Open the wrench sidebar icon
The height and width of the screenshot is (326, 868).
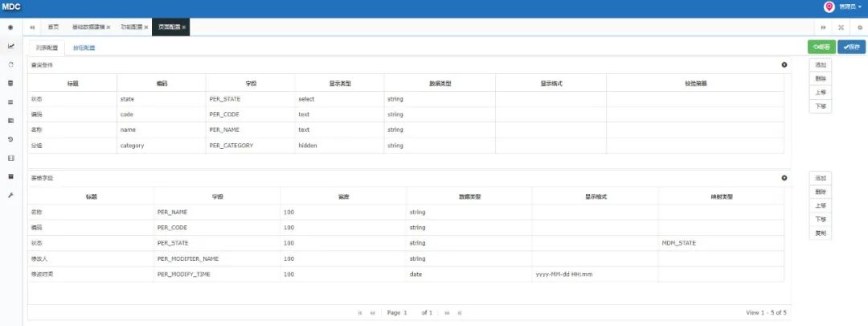pyautogui.click(x=10, y=195)
